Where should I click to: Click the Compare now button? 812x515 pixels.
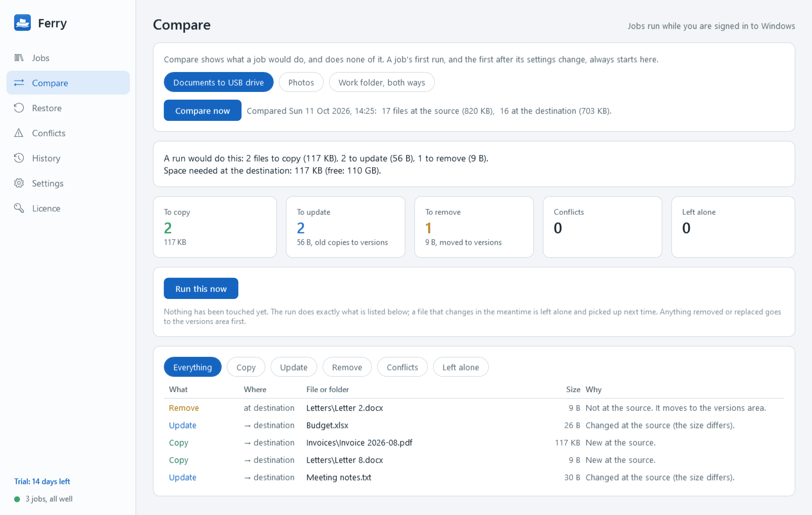pyautogui.click(x=202, y=110)
